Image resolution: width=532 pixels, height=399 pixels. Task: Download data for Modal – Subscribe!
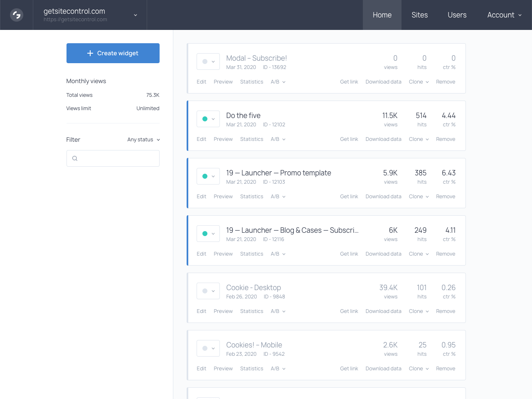(x=383, y=82)
